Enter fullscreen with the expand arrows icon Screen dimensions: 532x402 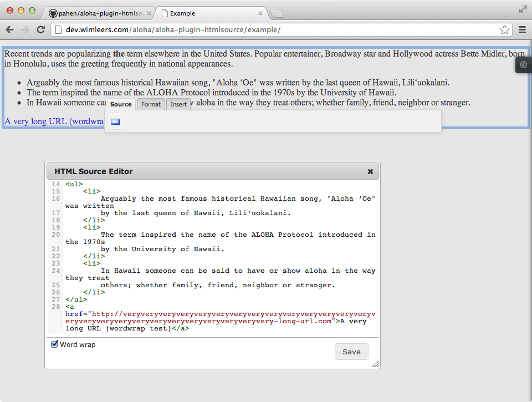[523, 10]
